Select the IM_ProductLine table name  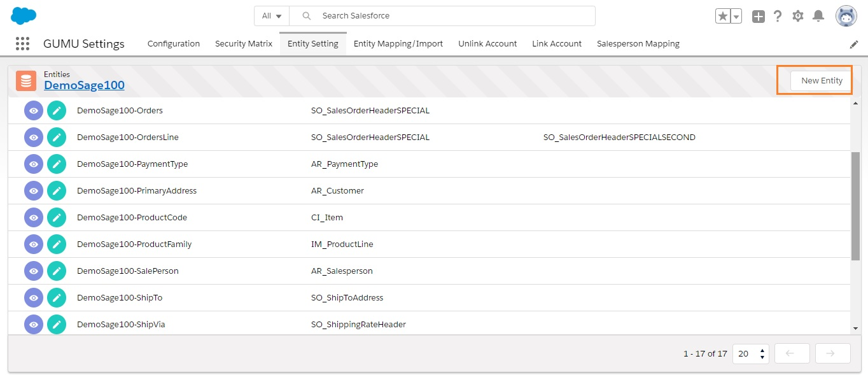click(x=342, y=244)
